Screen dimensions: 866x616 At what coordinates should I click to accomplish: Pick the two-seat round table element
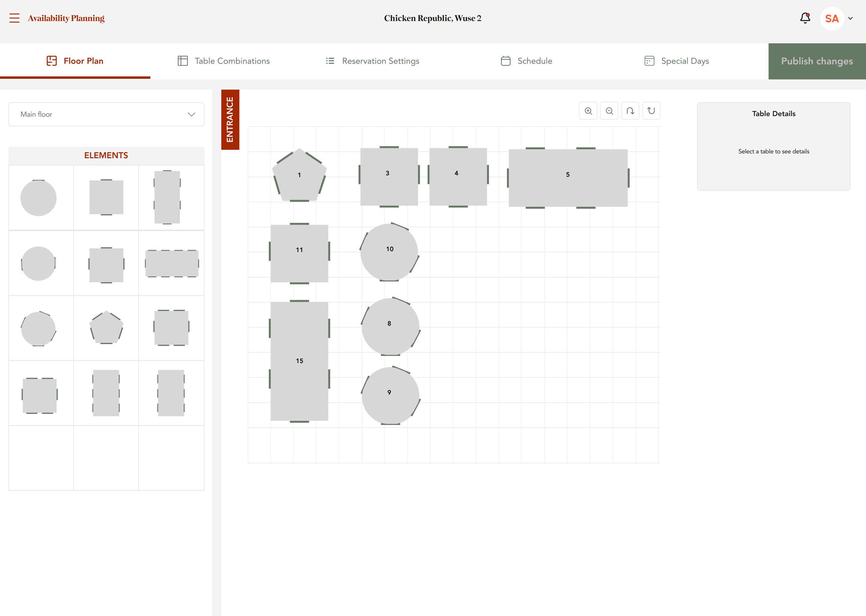[x=38, y=263]
